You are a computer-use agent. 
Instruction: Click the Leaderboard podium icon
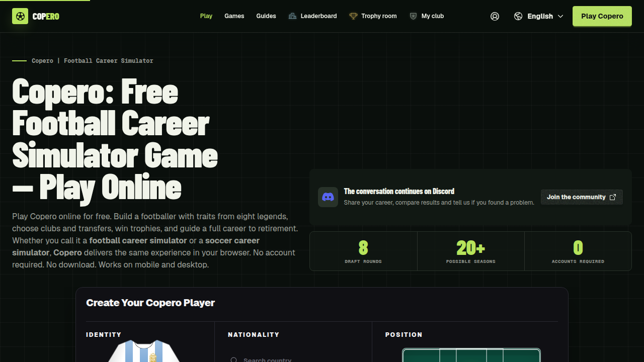click(x=292, y=16)
